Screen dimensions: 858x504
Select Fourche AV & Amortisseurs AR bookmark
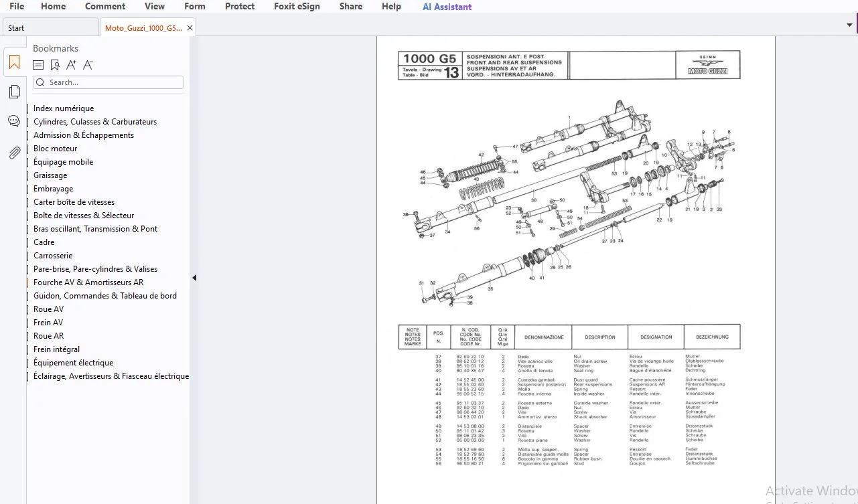88,282
